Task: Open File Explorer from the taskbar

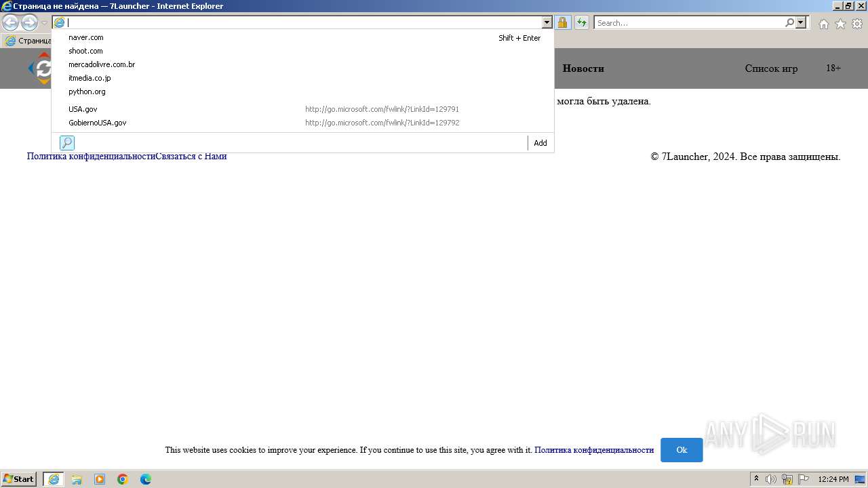Action: coord(77,479)
